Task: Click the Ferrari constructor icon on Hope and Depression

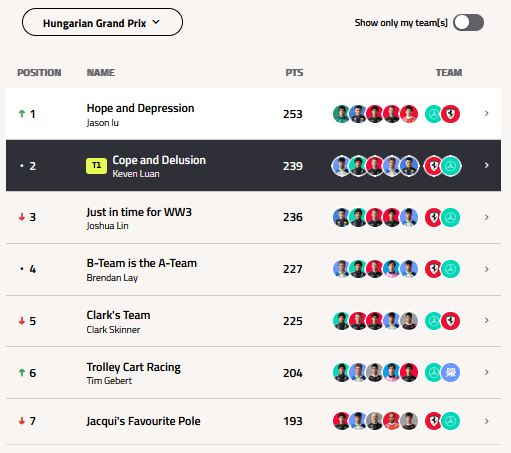Action: pos(450,114)
